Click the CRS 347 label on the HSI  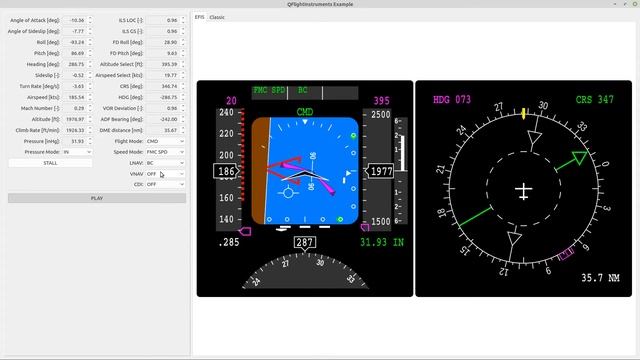point(595,100)
